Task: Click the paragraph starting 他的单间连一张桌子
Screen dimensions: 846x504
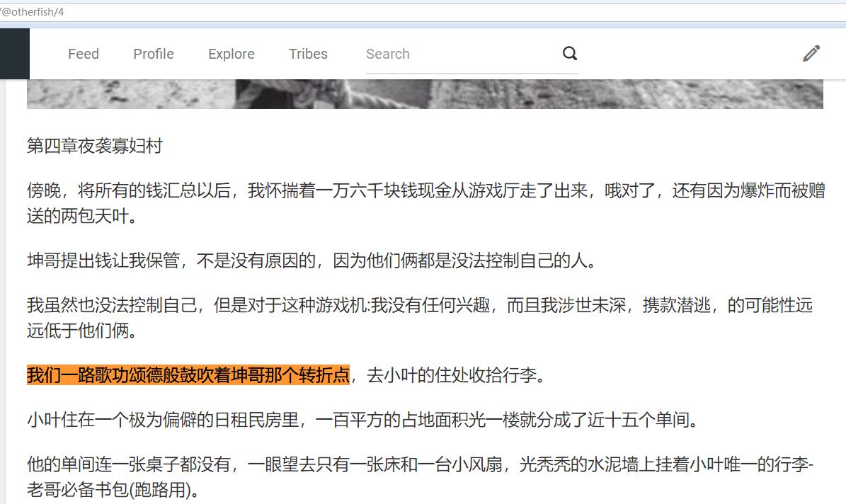Action: point(419,465)
